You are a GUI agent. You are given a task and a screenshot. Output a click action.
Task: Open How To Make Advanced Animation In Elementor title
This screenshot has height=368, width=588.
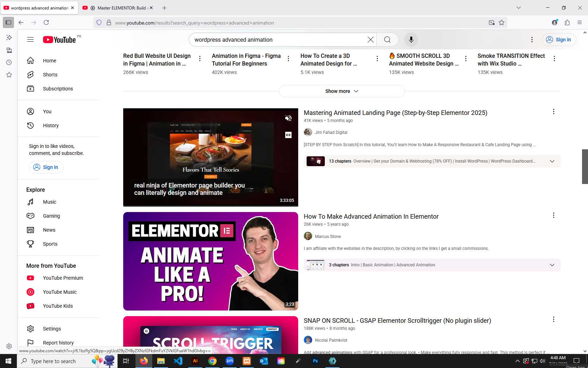pos(371,217)
